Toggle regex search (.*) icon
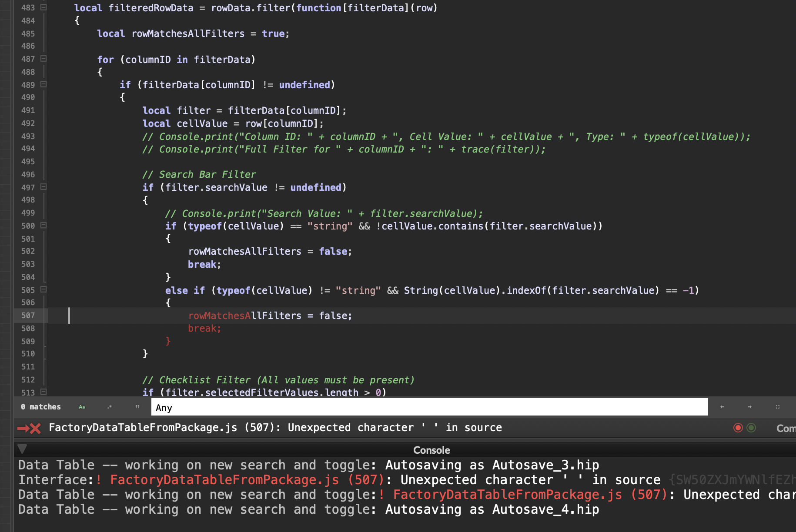This screenshot has width=796, height=532. point(110,407)
